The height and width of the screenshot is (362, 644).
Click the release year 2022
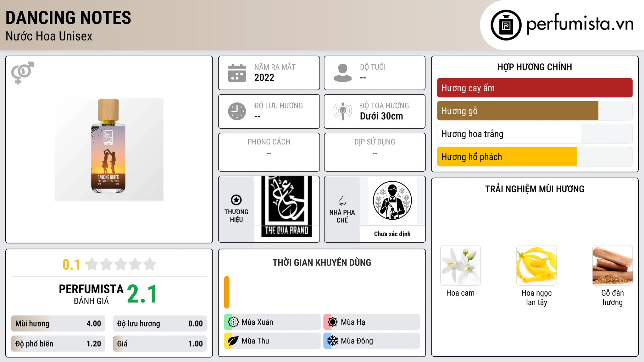tap(264, 78)
